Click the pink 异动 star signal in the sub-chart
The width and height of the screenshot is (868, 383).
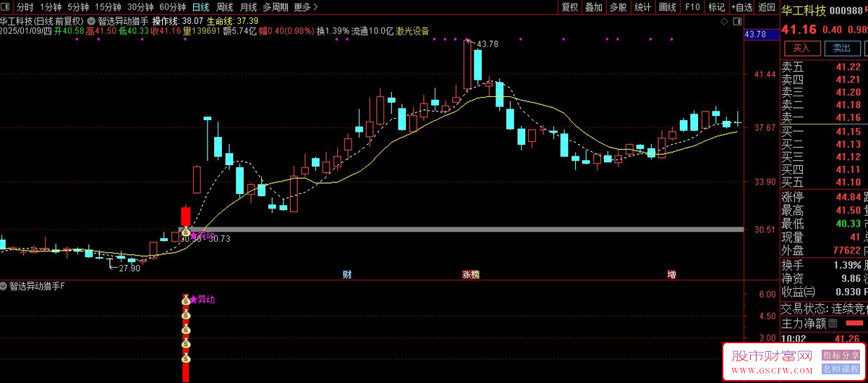[x=203, y=299]
